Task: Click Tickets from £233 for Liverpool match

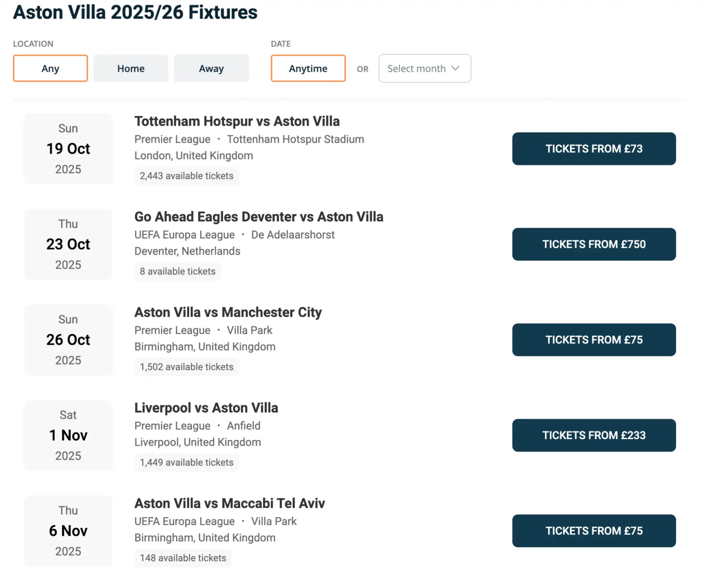Action: pos(594,435)
